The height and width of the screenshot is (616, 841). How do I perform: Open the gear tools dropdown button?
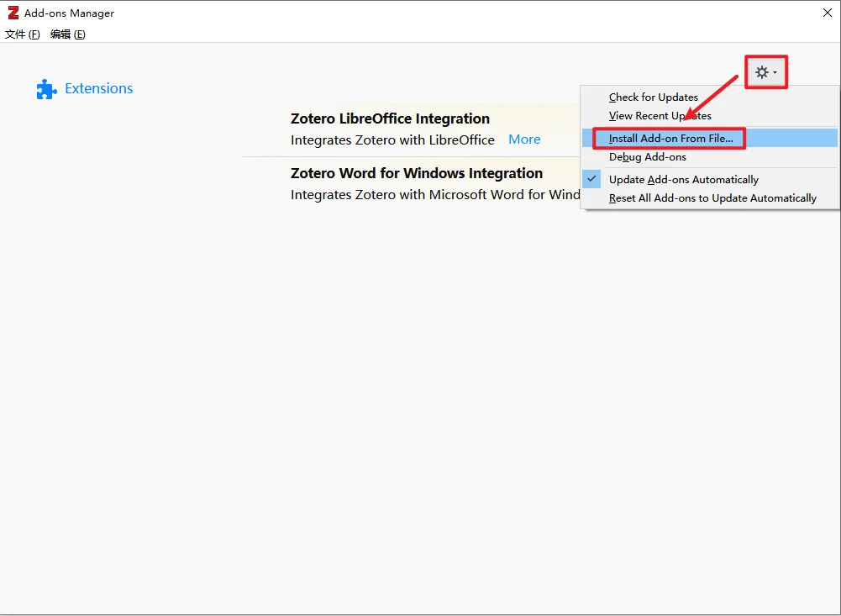[766, 72]
